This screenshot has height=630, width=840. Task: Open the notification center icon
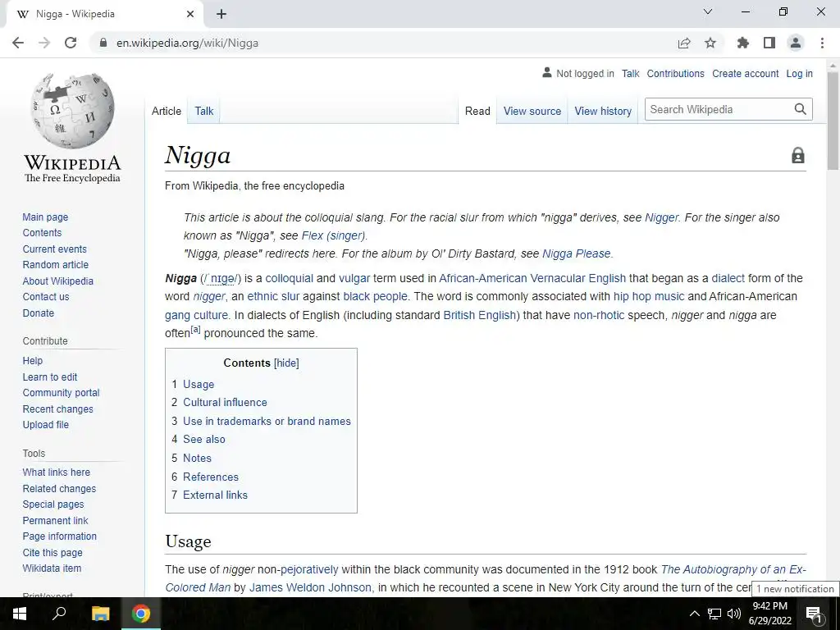click(x=814, y=614)
